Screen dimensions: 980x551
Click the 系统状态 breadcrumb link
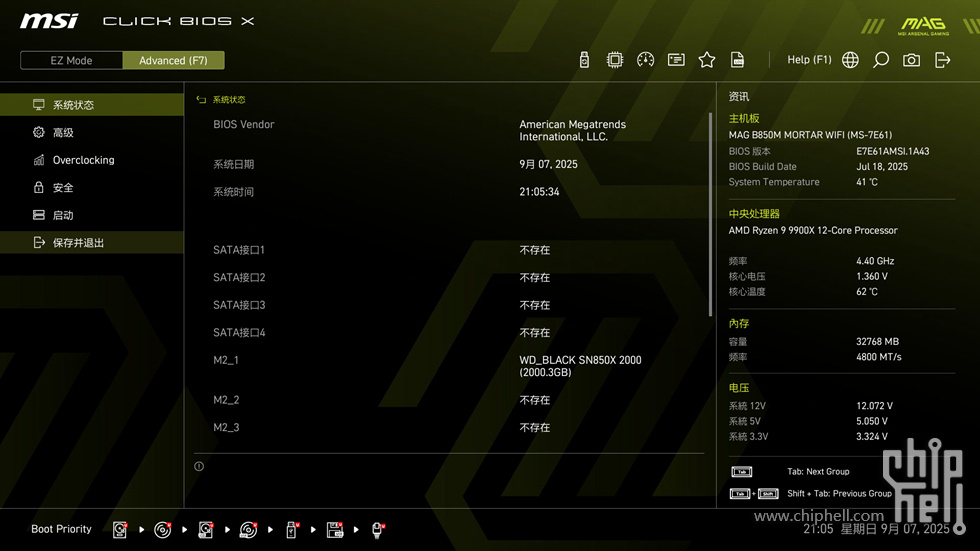(x=229, y=100)
